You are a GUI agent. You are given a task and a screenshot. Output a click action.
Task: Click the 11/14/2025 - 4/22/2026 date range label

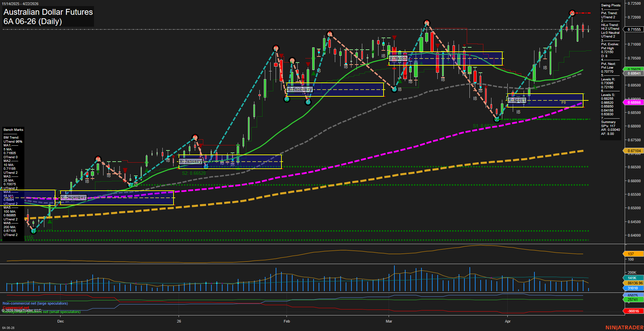pos(21,3)
